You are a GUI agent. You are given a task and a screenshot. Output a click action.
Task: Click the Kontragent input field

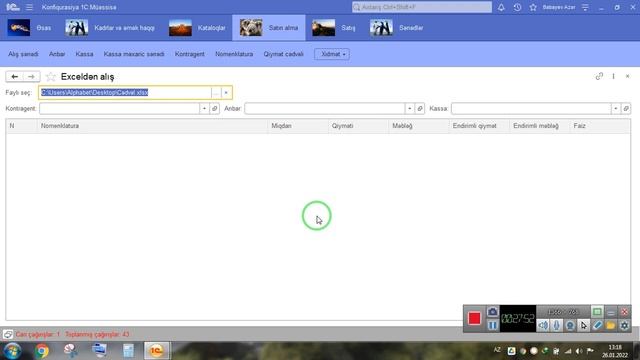[119, 109]
